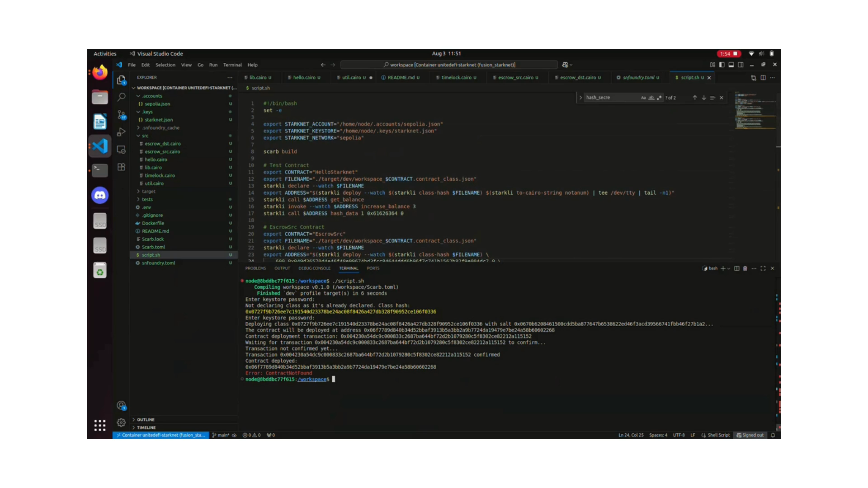Split the editor to the right
The height and width of the screenshot is (488, 868).
coord(763,78)
